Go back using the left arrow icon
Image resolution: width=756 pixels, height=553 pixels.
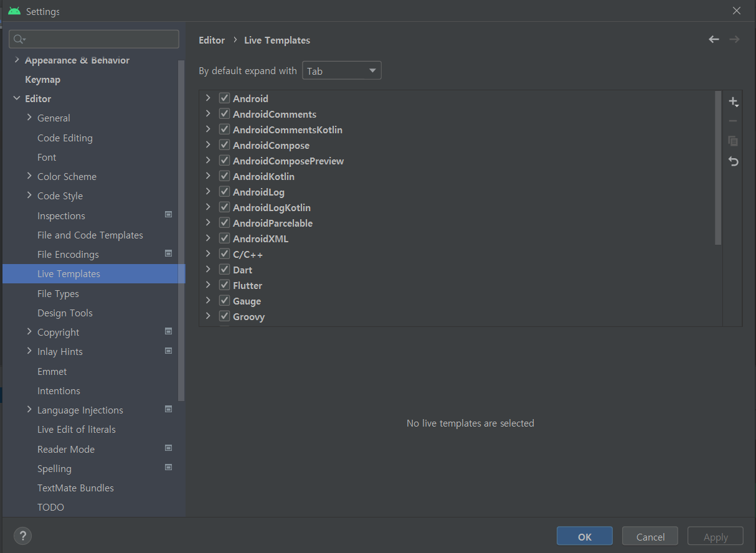(x=714, y=39)
